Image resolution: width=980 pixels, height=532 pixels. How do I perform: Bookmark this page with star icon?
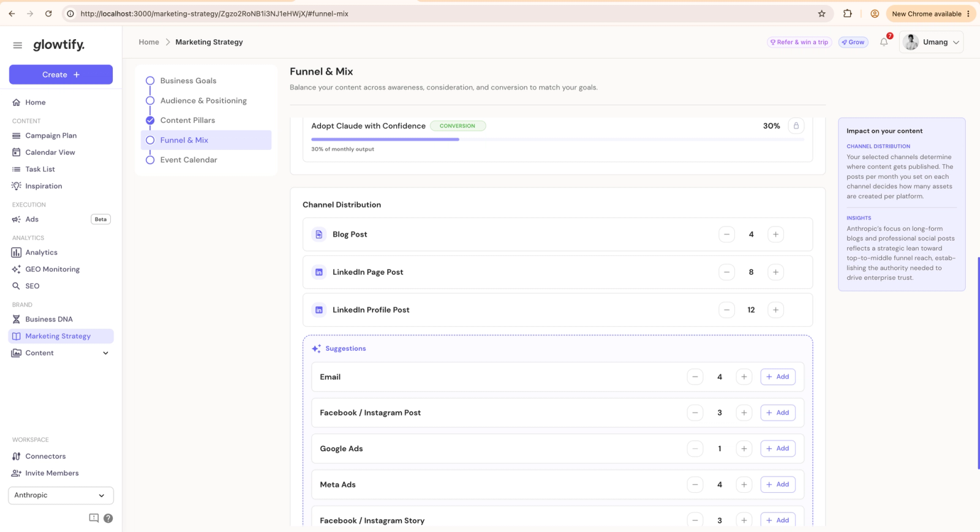point(821,13)
